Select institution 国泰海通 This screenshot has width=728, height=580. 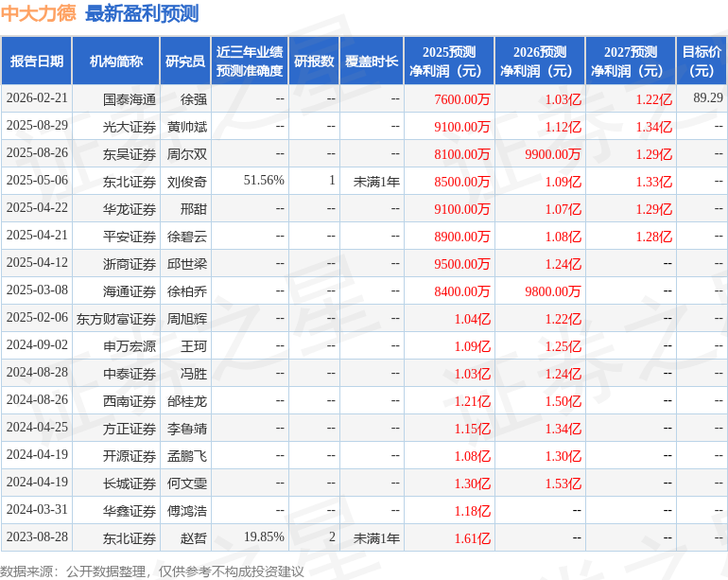coord(130,99)
